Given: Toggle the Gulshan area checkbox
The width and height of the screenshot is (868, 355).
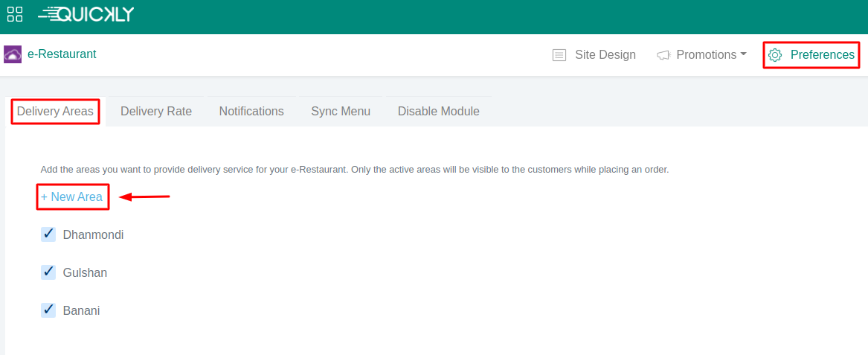Looking at the screenshot, I should [48, 272].
